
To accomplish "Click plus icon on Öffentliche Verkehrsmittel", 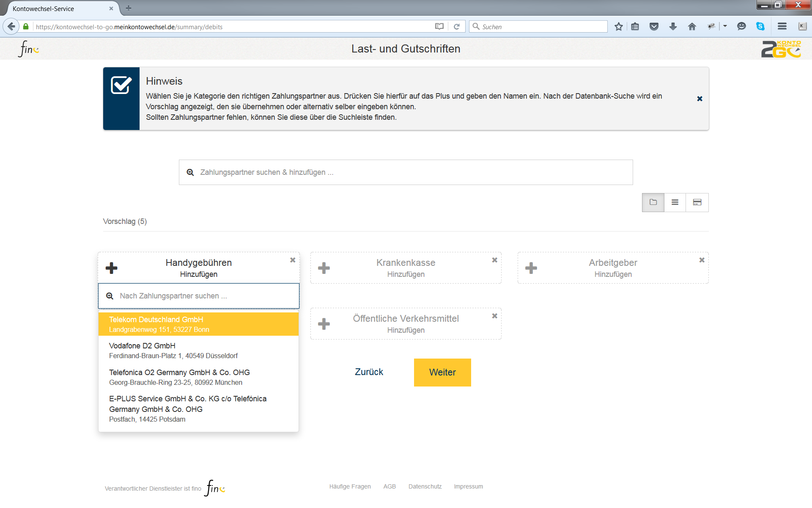I will [324, 324].
